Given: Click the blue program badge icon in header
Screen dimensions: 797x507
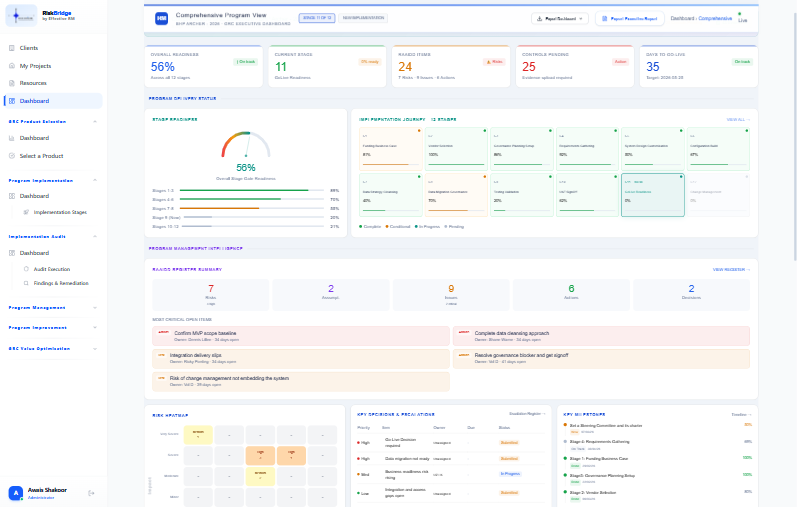Looking at the screenshot, I should [x=162, y=18].
